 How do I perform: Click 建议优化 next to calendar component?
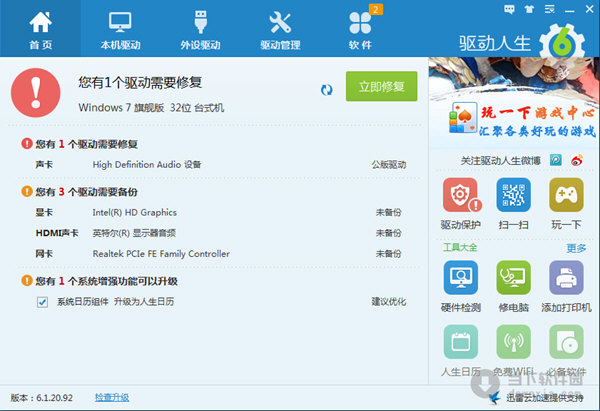(389, 302)
